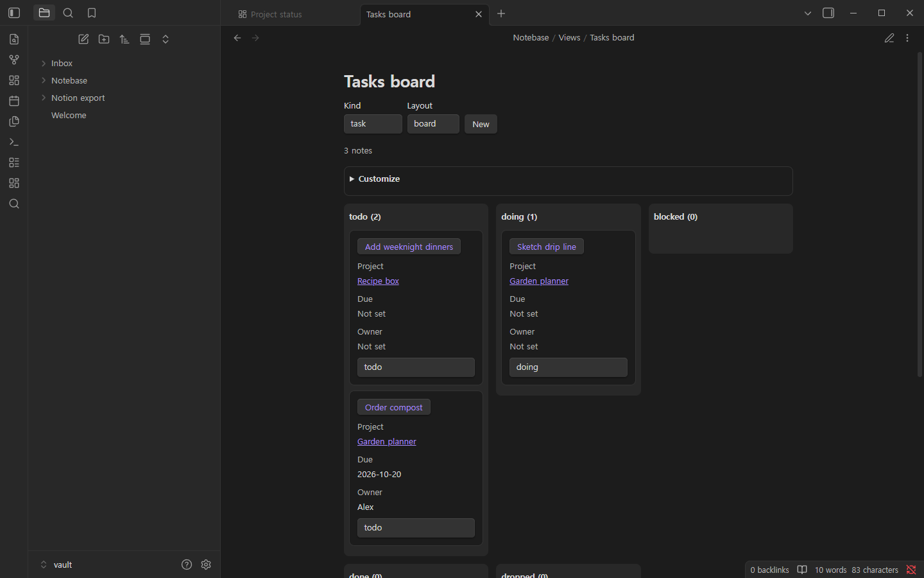
Task: Open today's daily note calendar icon
Action: (x=14, y=101)
